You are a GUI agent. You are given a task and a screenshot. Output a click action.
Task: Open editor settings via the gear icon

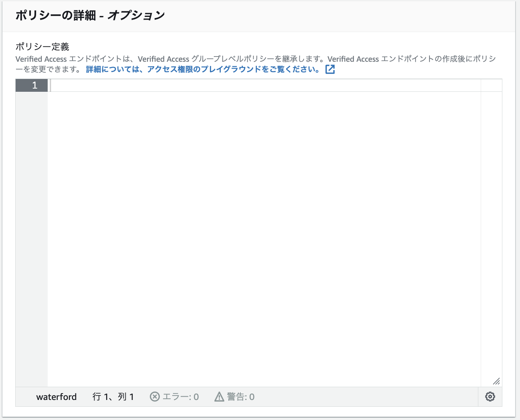tap(490, 397)
